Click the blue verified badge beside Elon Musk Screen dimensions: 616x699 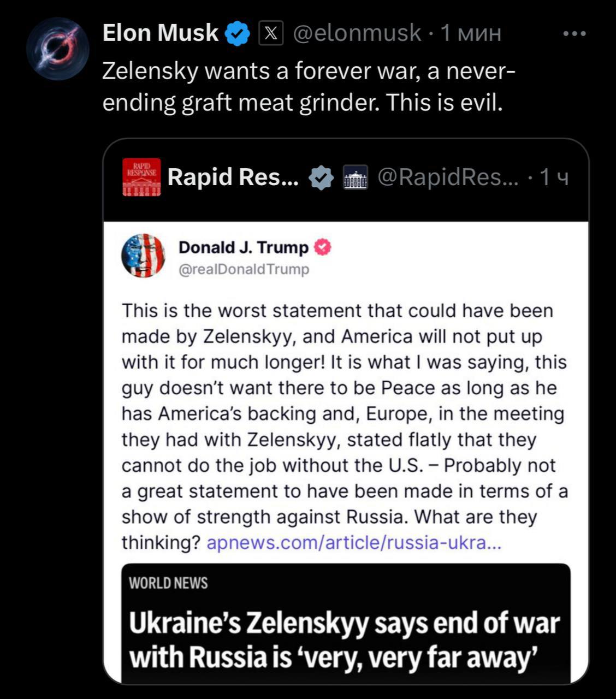(238, 34)
